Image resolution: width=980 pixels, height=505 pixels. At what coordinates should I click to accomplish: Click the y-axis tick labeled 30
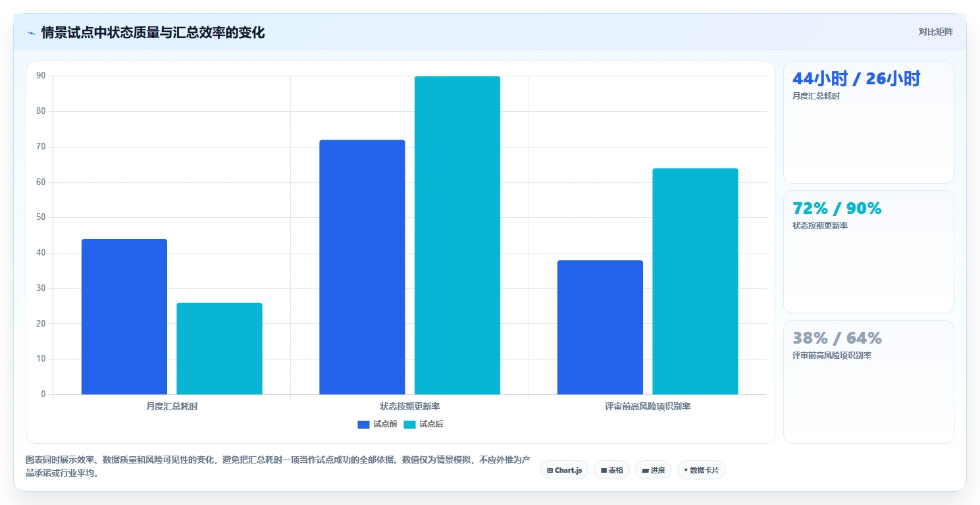pos(41,288)
